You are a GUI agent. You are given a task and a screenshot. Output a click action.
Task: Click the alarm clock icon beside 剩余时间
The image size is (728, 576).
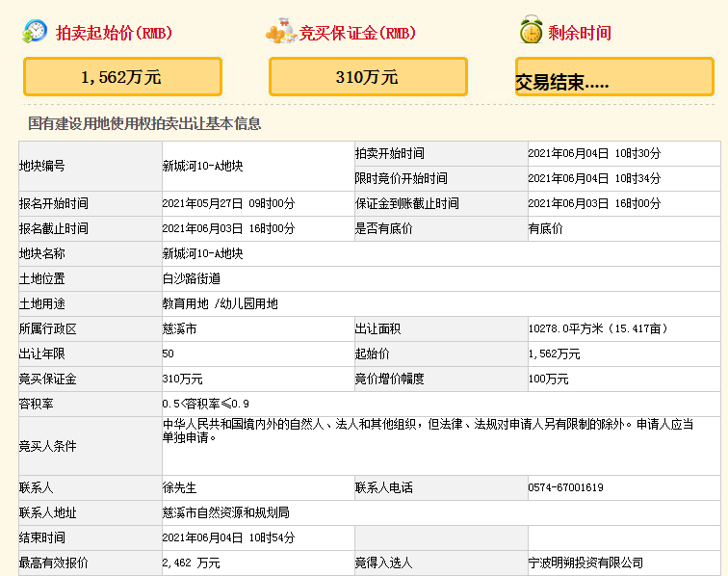pyautogui.click(x=531, y=31)
